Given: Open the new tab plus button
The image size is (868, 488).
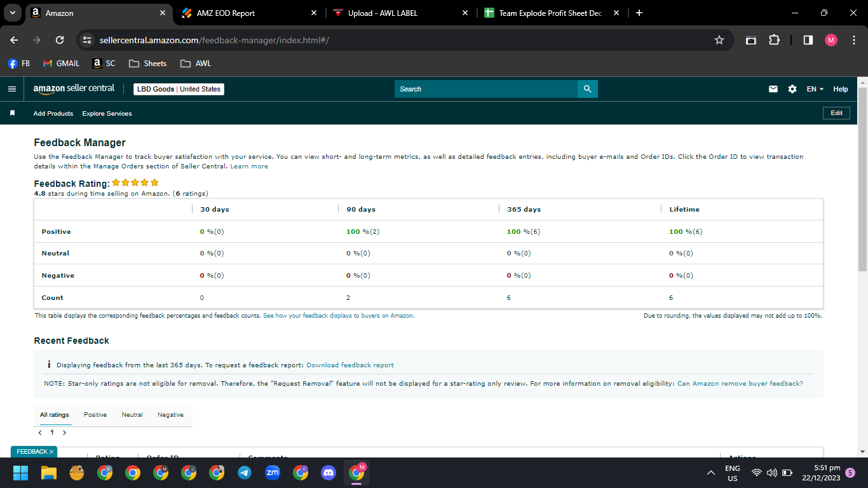Looking at the screenshot, I should coord(639,13).
